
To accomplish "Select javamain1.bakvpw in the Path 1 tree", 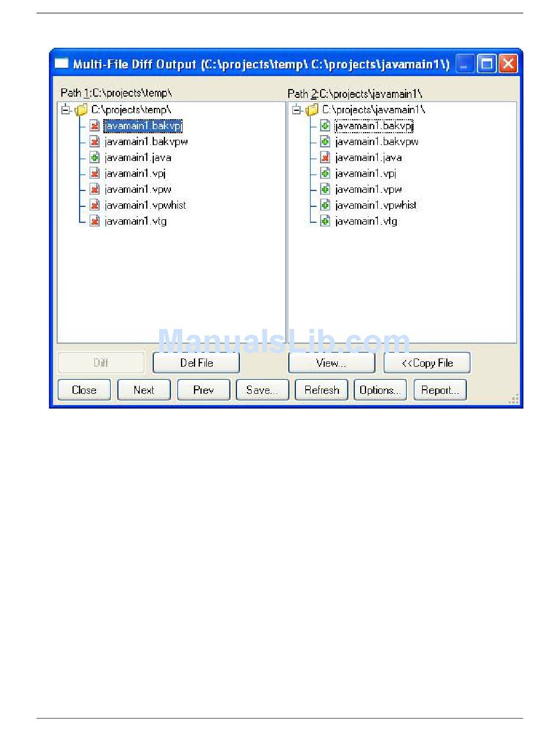I will (146, 141).
